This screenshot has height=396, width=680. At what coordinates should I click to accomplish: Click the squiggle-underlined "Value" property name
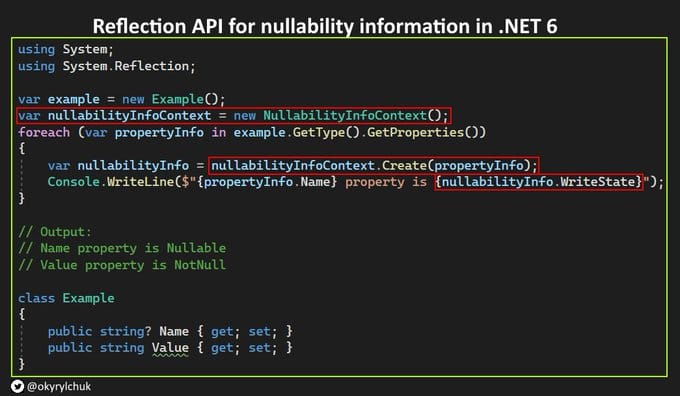(x=170, y=348)
